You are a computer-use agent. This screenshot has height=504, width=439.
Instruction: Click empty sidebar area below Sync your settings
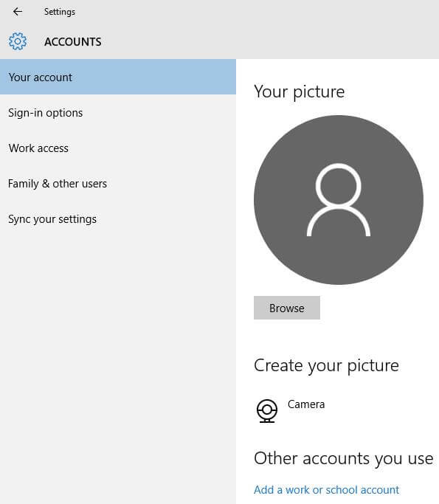click(x=118, y=353)
